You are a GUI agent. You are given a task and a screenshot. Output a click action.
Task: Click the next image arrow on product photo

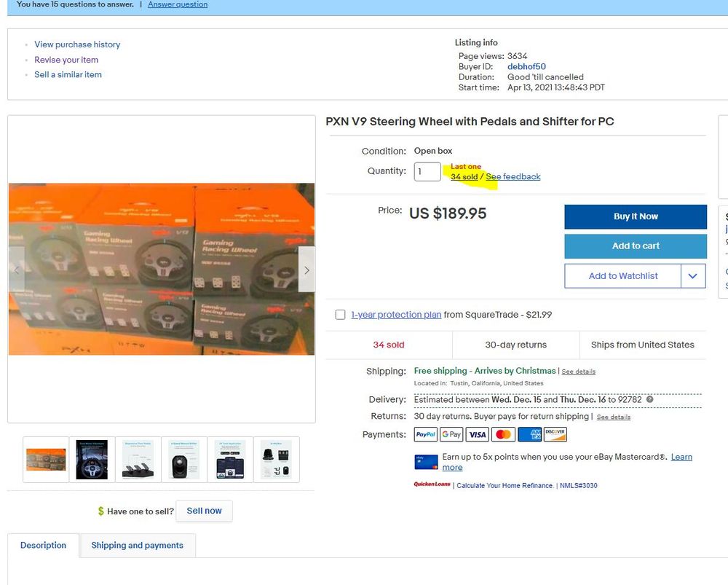(306, 270)
